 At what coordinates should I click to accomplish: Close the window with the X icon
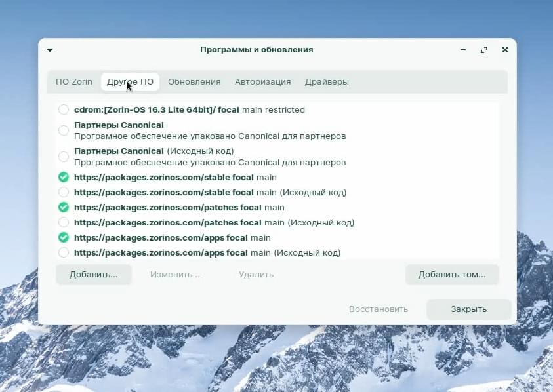point(505,50)
